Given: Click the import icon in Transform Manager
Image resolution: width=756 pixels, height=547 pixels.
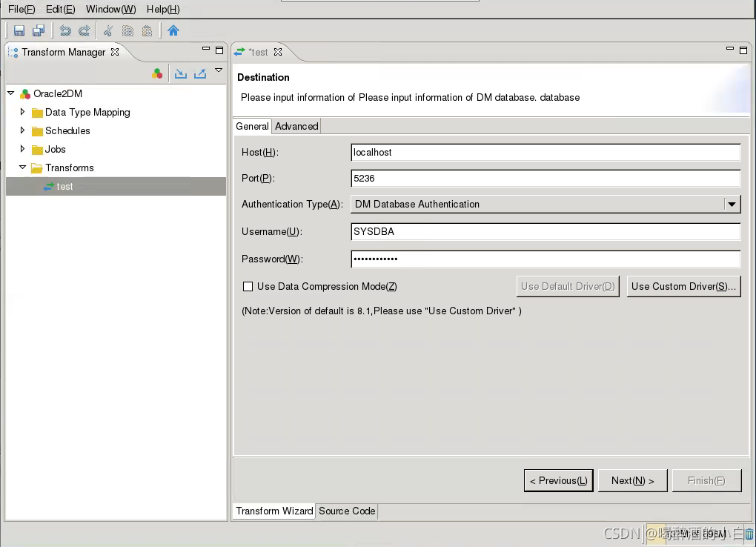Looking at the screenshot, I should coord(181,74).
